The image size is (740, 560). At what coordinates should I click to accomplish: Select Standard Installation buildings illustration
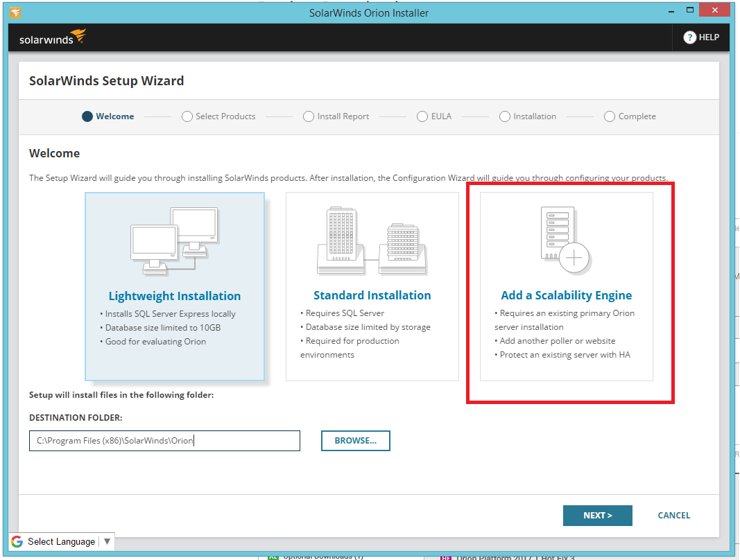coord(372,241)
